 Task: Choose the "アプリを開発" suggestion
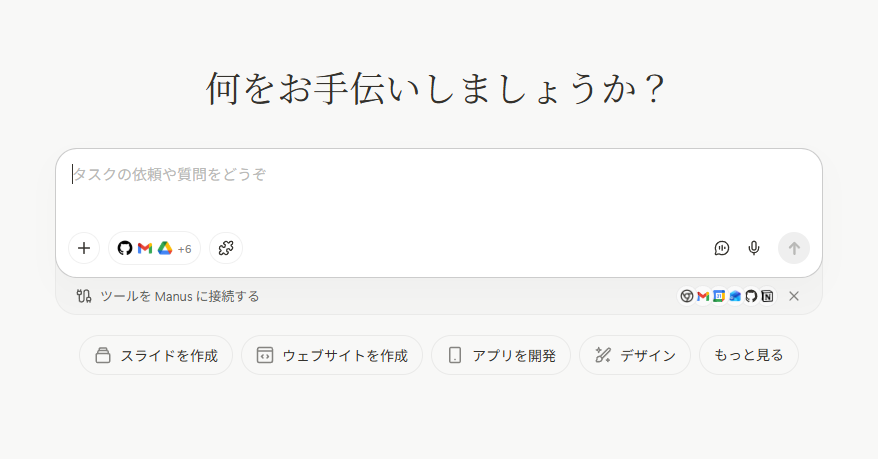(x=501, y=355)
